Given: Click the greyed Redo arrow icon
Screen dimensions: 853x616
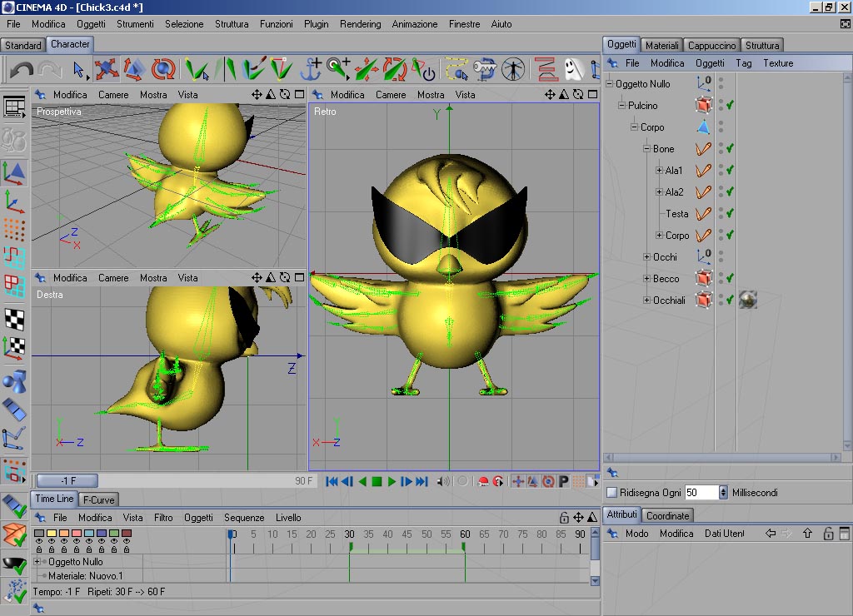Looking at the screenshot, I should (x=50, y=70).
